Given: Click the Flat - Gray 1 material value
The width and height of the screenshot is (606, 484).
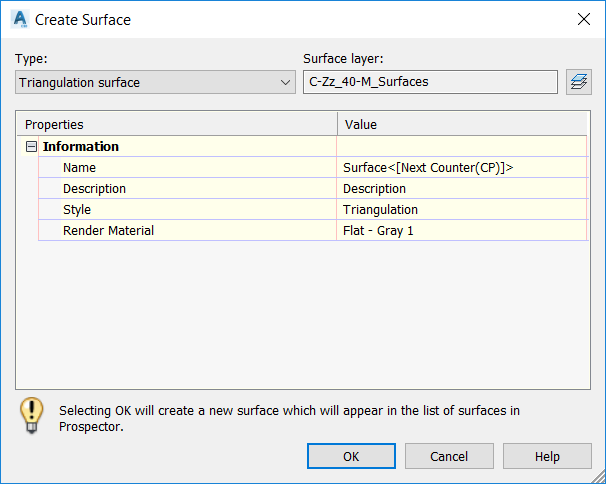Looking at the screenshot, I should tap(378, 231).
